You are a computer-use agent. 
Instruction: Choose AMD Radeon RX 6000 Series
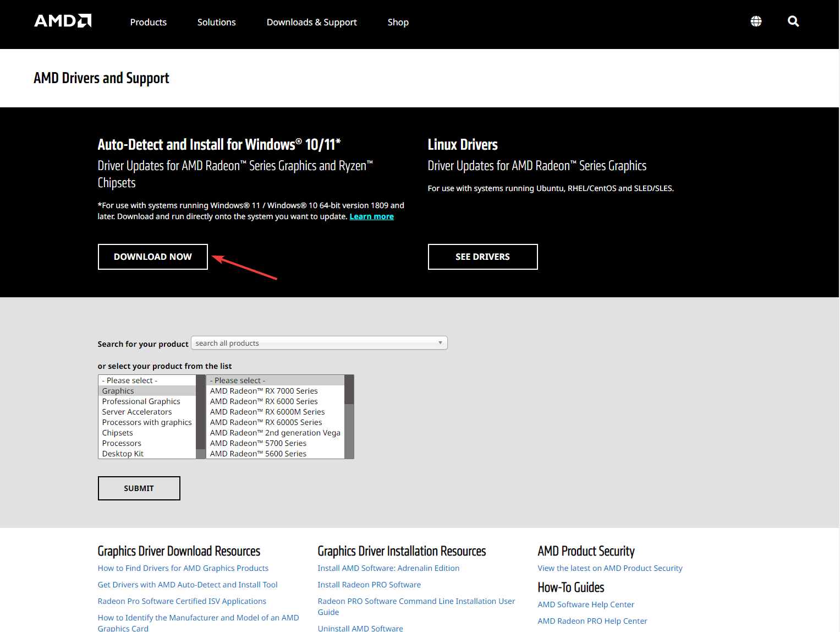[276, 401]
